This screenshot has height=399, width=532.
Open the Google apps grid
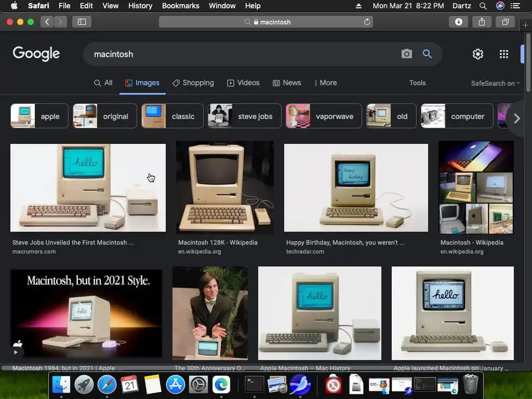point(504,54)
